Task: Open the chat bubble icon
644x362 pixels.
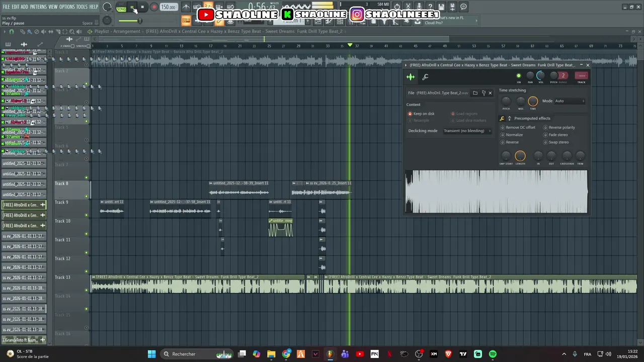Action: click(x=463, y=7)
